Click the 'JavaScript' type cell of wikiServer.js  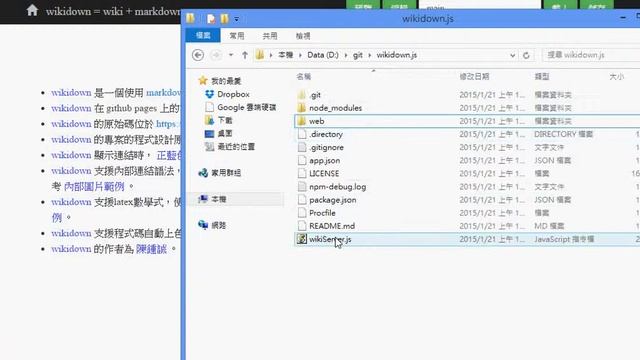564,239
